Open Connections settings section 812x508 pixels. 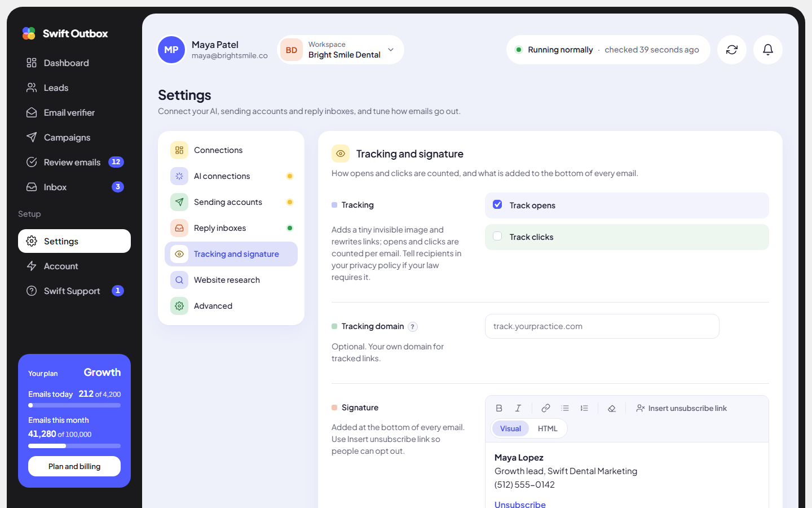tap(231, 150)
